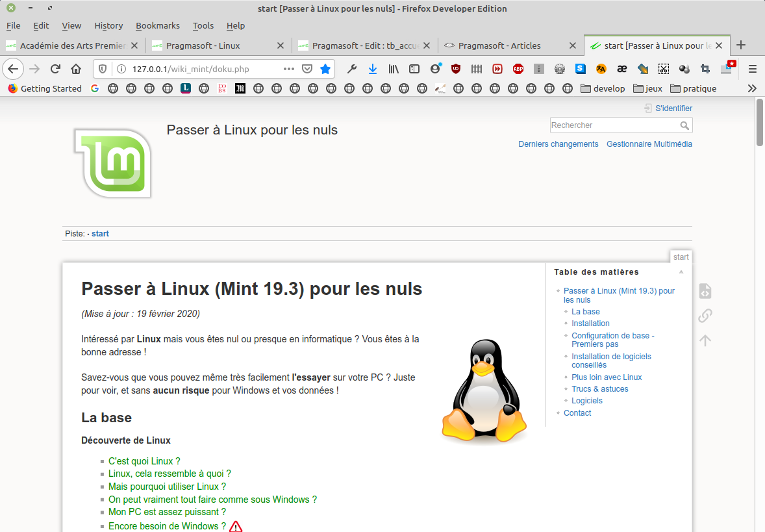The width and height of the screenshot is (765, 532).
Task: Open the red fast-forward extension icon
Action: [497, 69]
